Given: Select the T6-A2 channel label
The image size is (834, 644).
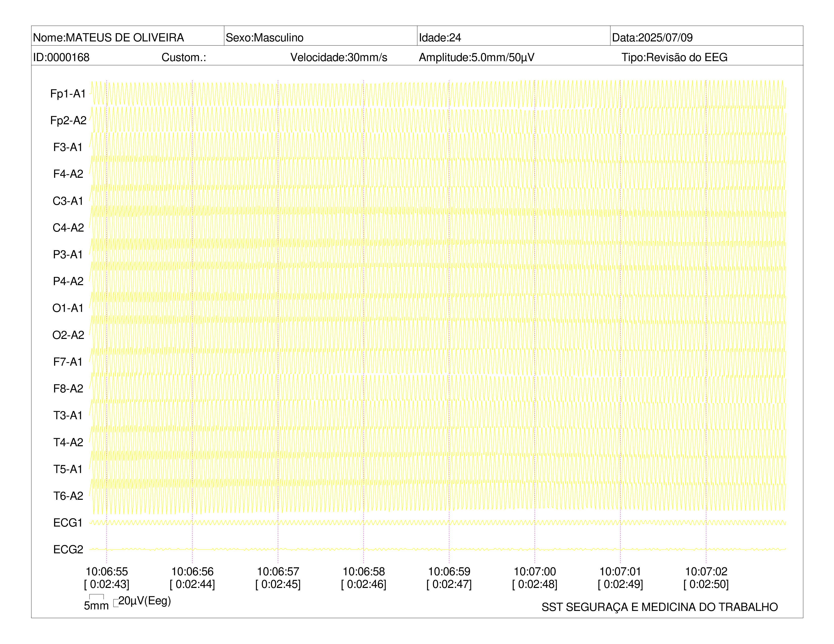Looking at the screenshot, I should click(68, 496).
